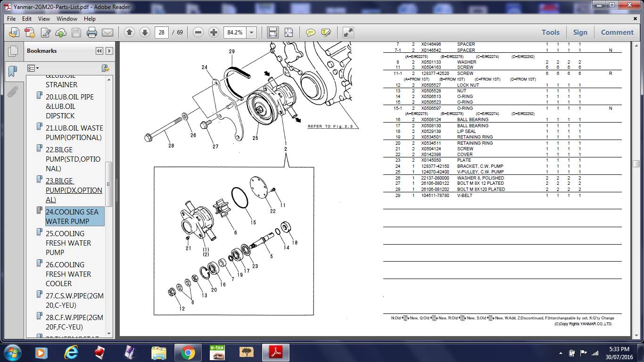Open the zoom percentage dropdown
Image resolution: width=644 pixels, height=362 pixels.
coord(252,33)
